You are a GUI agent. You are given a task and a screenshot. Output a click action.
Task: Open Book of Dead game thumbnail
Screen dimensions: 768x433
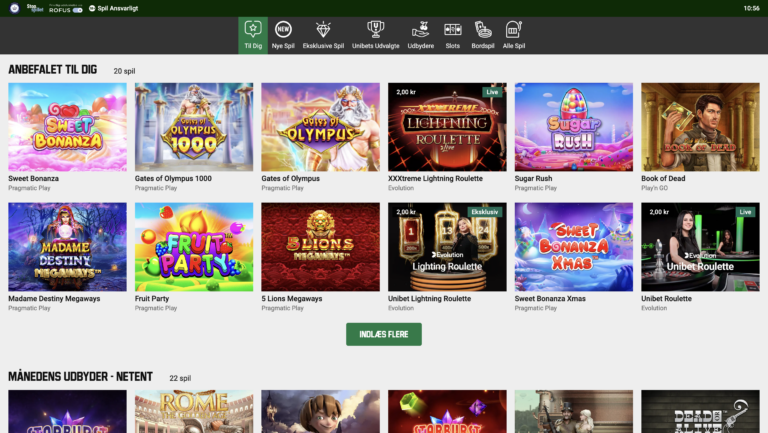[x=700, y=127]
